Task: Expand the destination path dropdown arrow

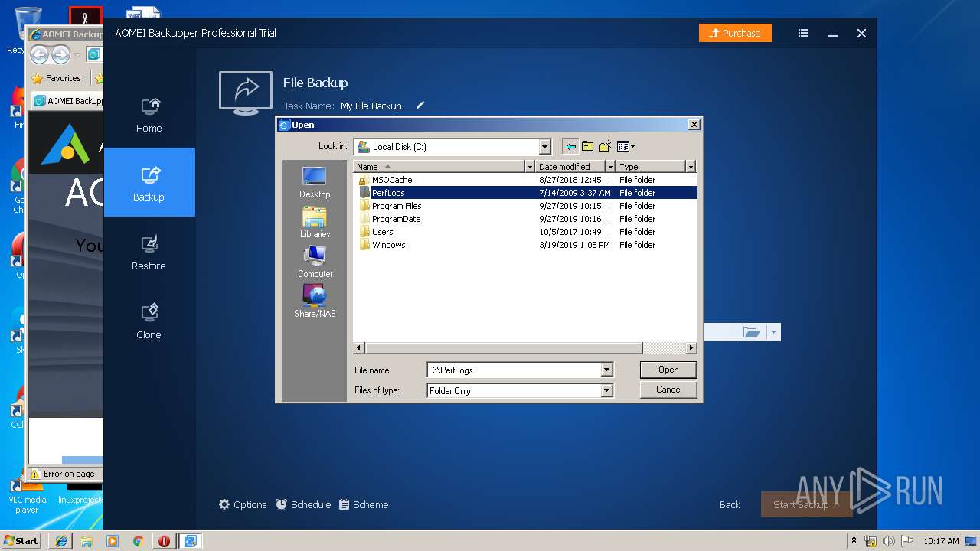Action: coord(773,332)
